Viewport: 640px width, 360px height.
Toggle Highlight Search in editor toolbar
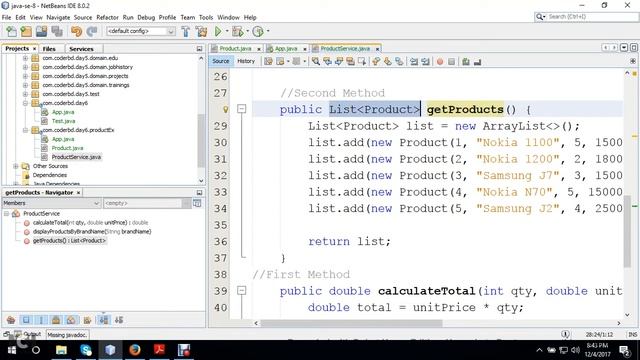[350, 61]
